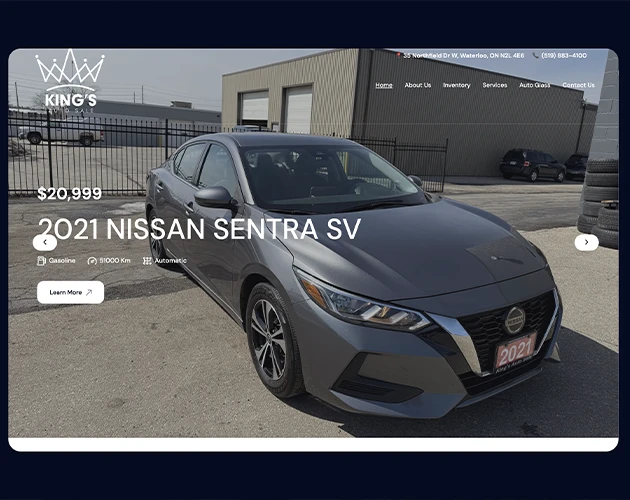Click the odometer icon beside 51000 Km
The height and width of the screenshot is (500, 630).
point(92,261)
